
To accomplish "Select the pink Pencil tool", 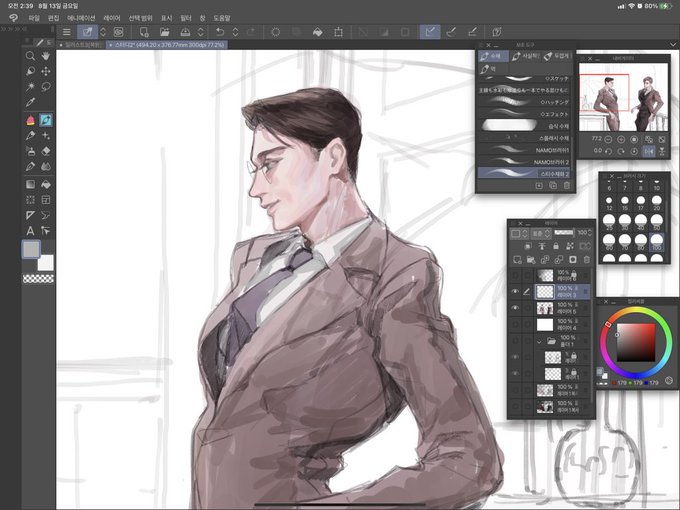I will 30,120.
